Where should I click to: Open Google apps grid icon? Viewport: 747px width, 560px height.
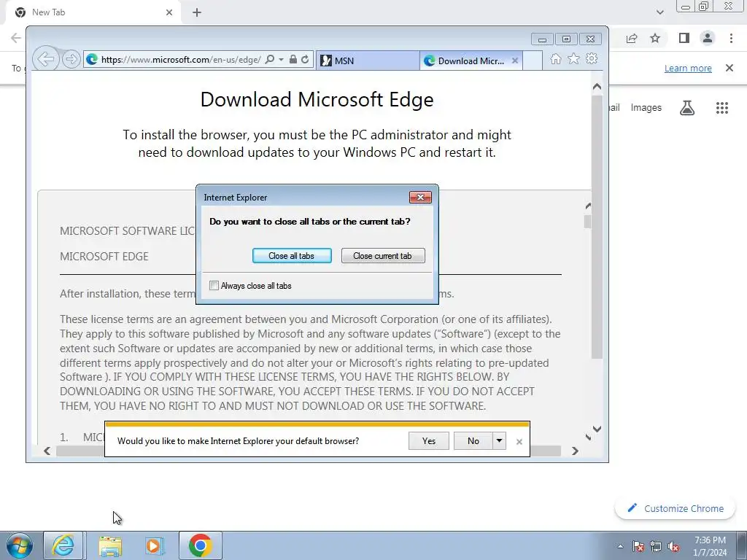722,108
